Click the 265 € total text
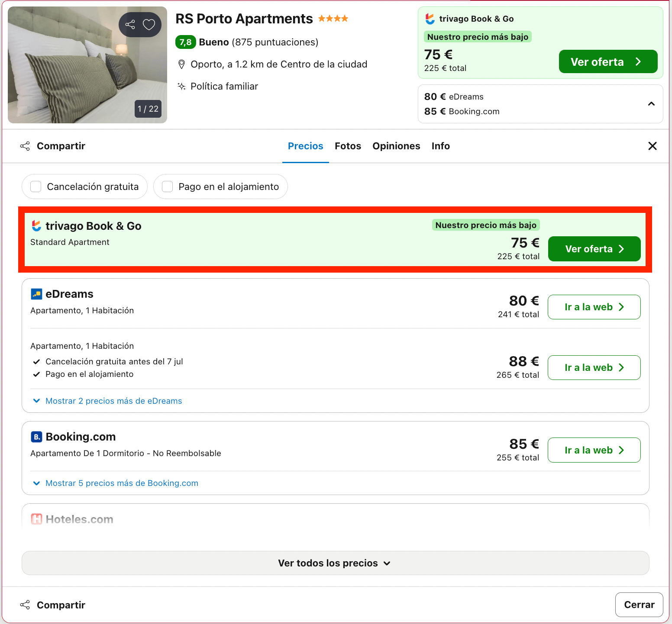 [518, 375]
